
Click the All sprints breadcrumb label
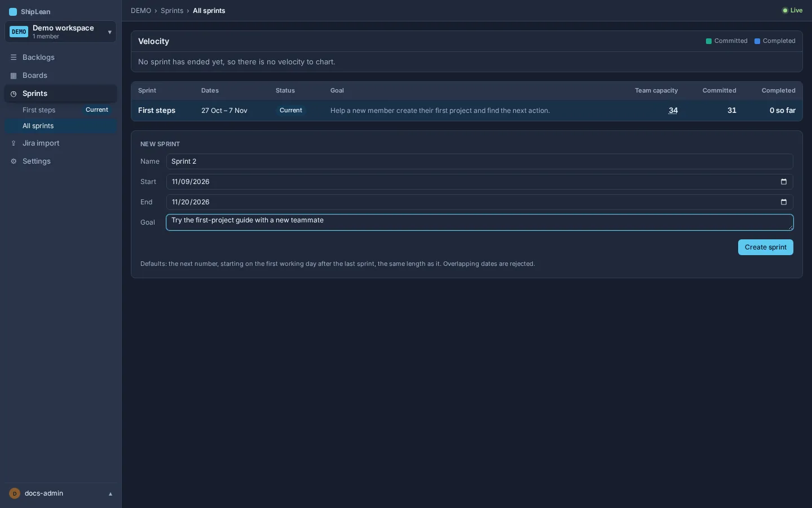coord(209,11)
